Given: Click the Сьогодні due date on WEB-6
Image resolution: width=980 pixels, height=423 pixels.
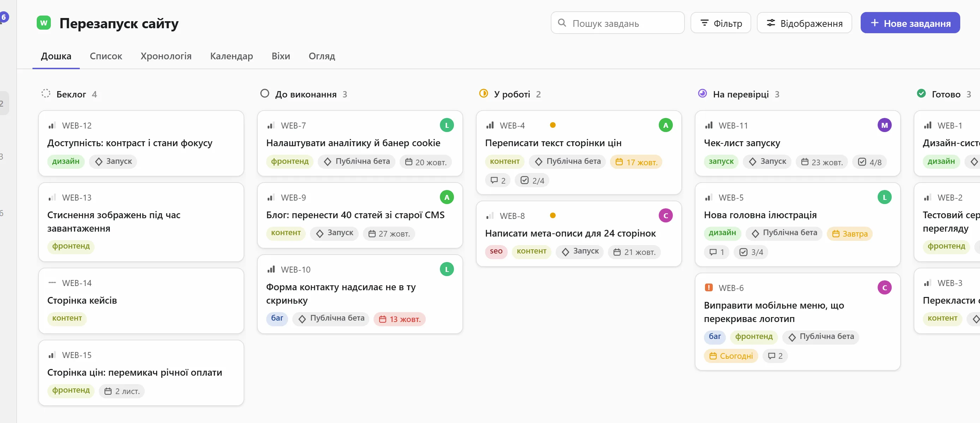Looking at the screenshot, I should click(x=731, y=356).
